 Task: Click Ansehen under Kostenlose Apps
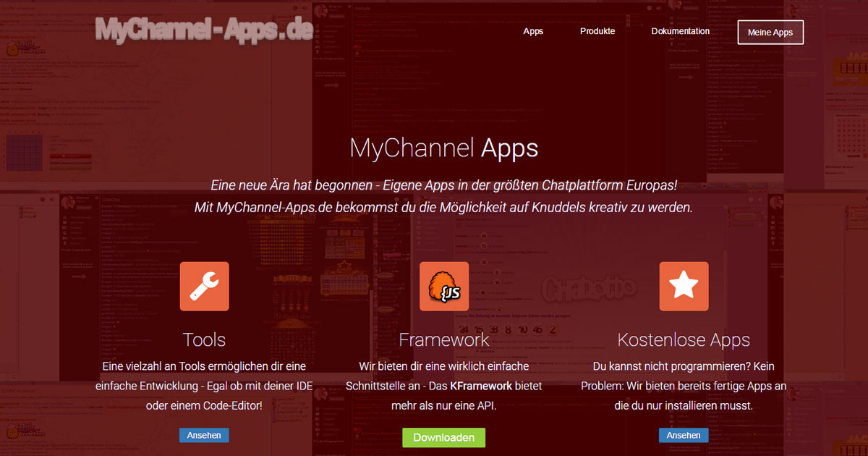[684, 435]
